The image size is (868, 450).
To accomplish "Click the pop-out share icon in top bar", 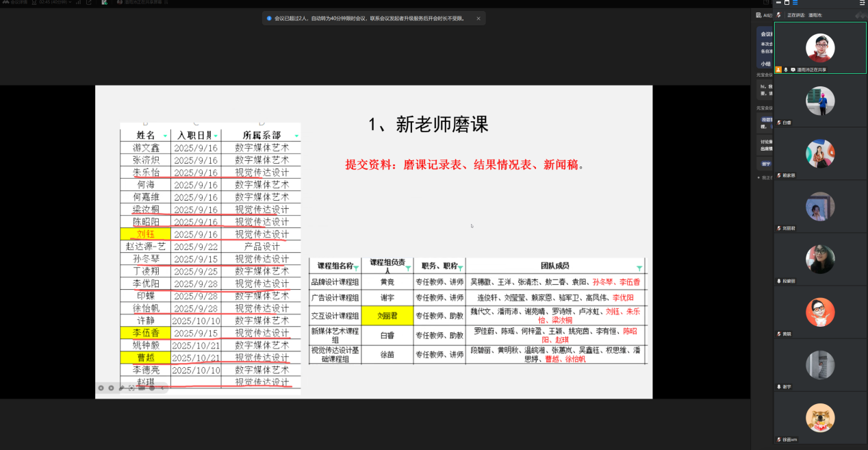I will (88, 3).
